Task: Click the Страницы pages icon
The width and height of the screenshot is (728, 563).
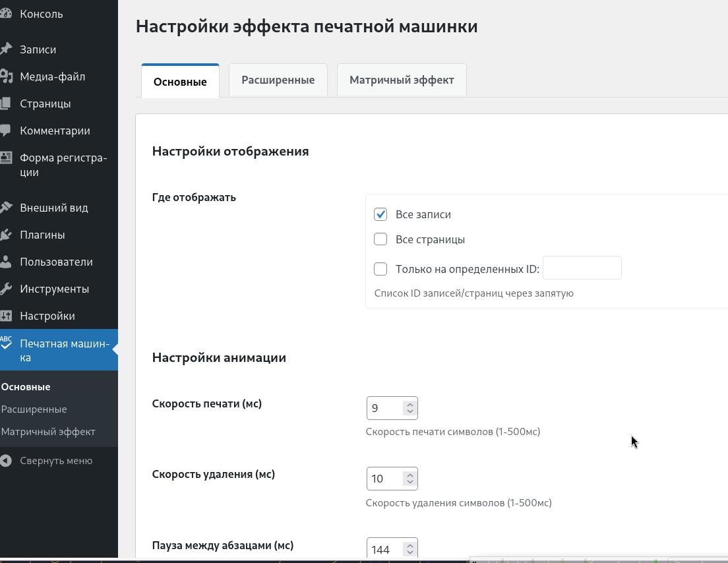Action: [x=6, y=104]
